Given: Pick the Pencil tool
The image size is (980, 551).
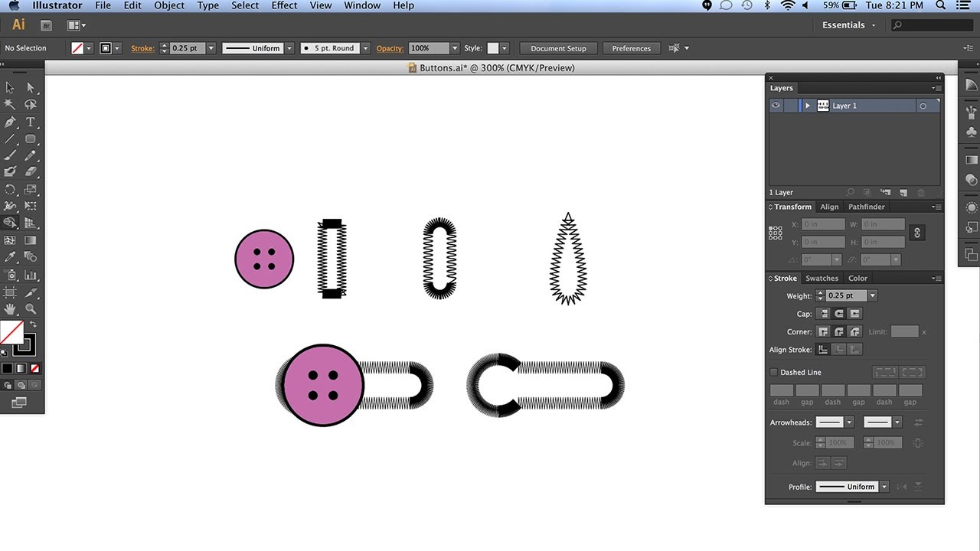Looking at the screenshot, I should coord(31,155).
